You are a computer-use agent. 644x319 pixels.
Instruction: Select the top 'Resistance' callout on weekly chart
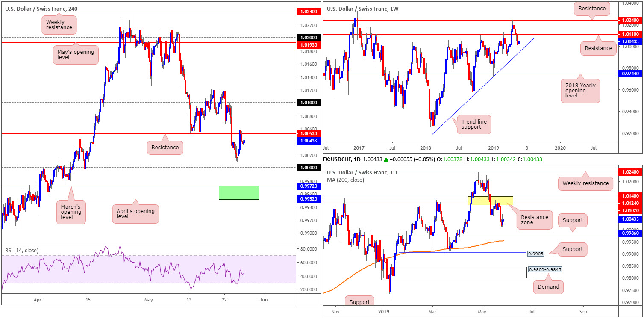(591, 8)
